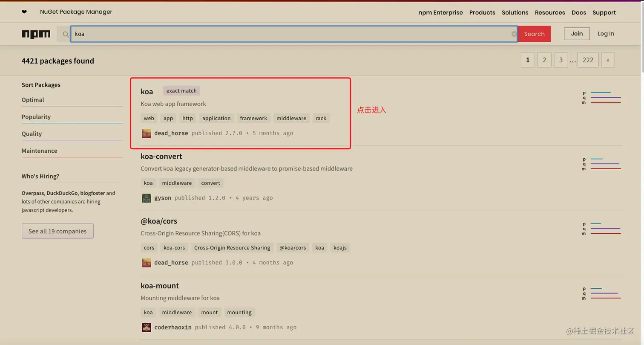The width and height of the screenshot is (644, 345).
Task: Open gyson avatar on koa-convert package
Action: tap(147, 198)
